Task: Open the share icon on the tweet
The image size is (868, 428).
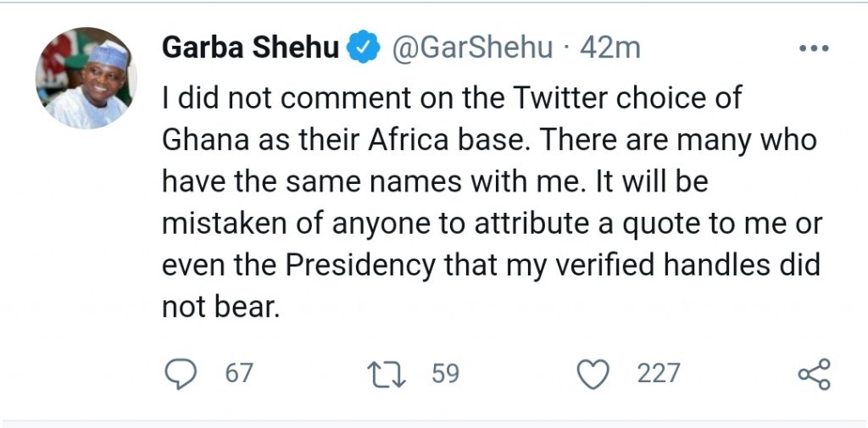Action: point(815,374)
